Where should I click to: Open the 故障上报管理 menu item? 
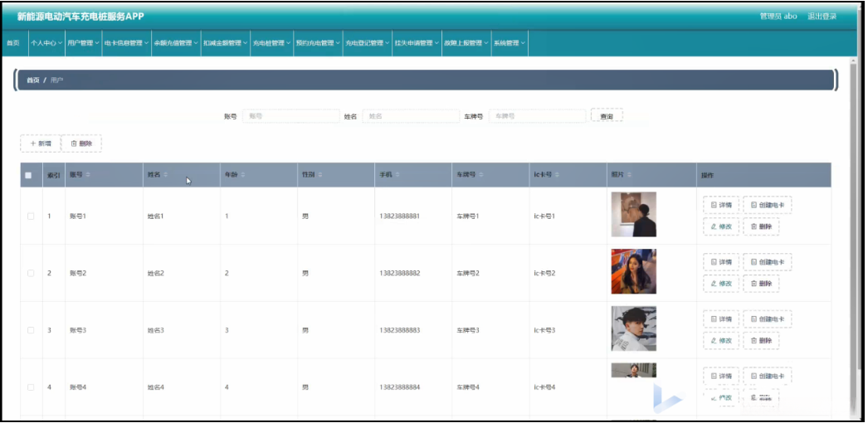click(x=466, y=42)
